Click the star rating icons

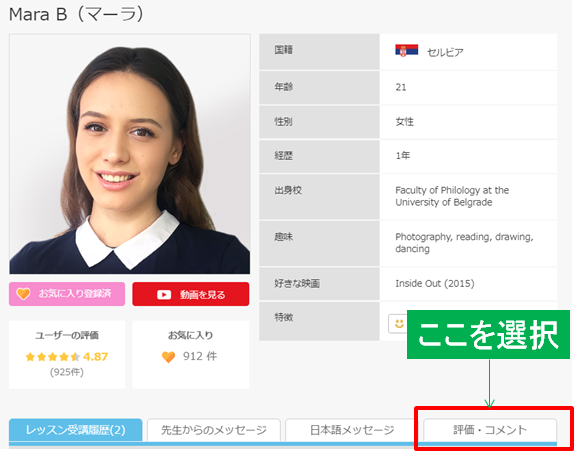pos(52,357)
